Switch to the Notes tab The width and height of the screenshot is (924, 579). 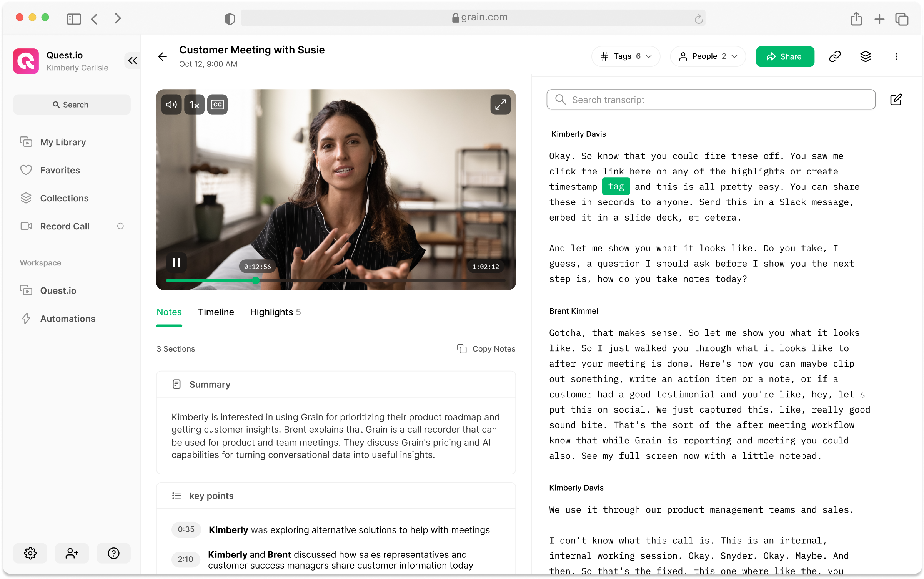point(169,312)
